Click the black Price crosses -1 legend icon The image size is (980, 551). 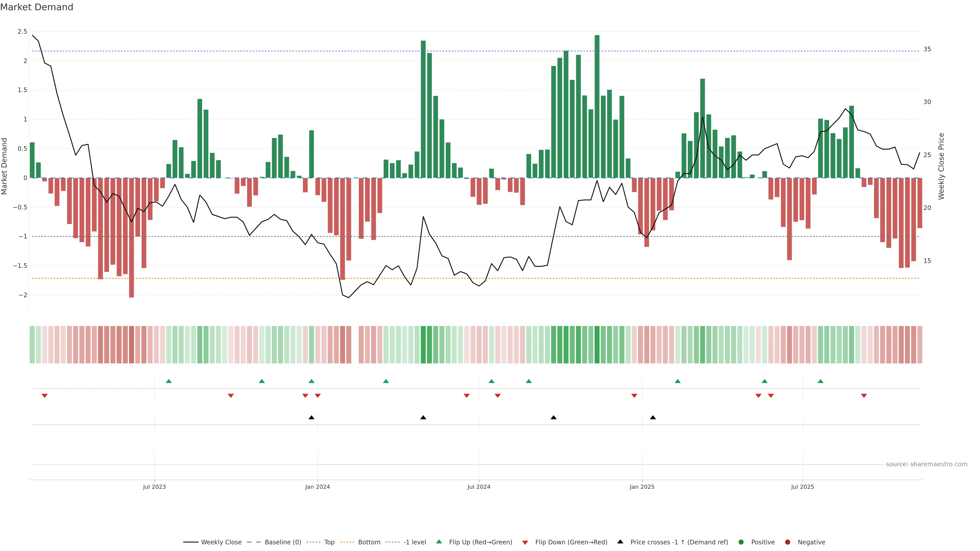click(620, 542)
